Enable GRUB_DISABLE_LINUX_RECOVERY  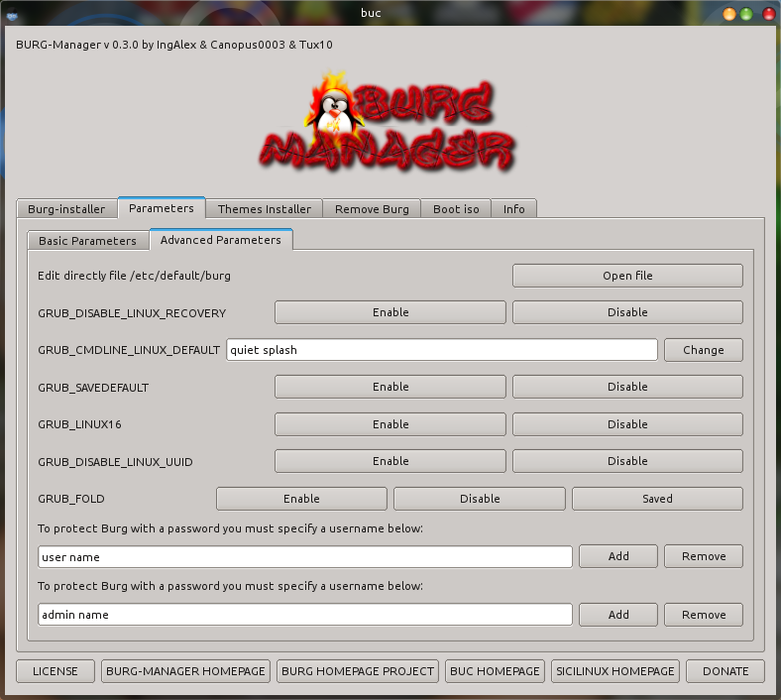pos(390,312)
